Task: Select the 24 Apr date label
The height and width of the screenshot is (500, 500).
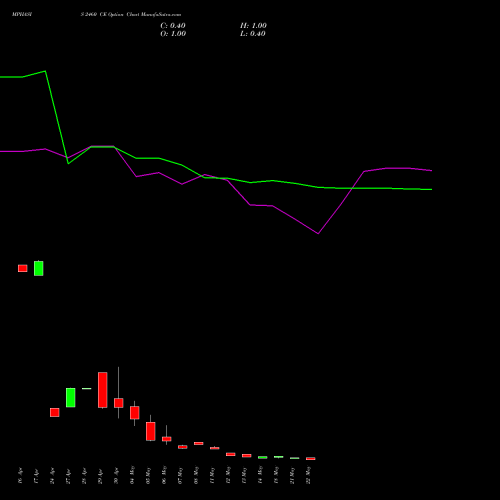Action: click(52, 476)
